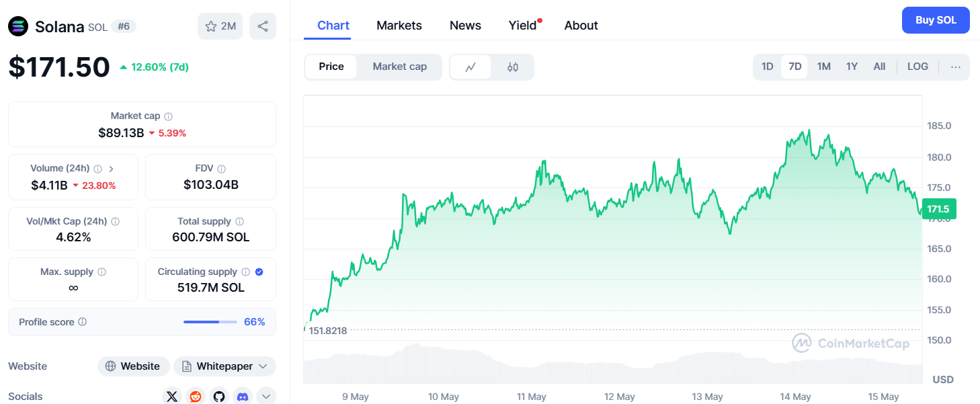
Task: Click the 151.8218 starting price label
Action: pos(327,331)
